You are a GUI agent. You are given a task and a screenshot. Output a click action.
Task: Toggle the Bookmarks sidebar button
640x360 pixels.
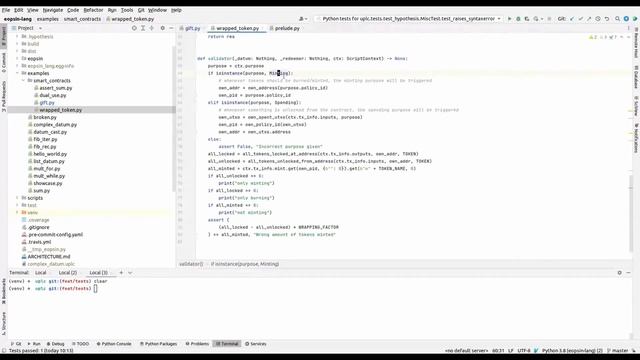4,291
